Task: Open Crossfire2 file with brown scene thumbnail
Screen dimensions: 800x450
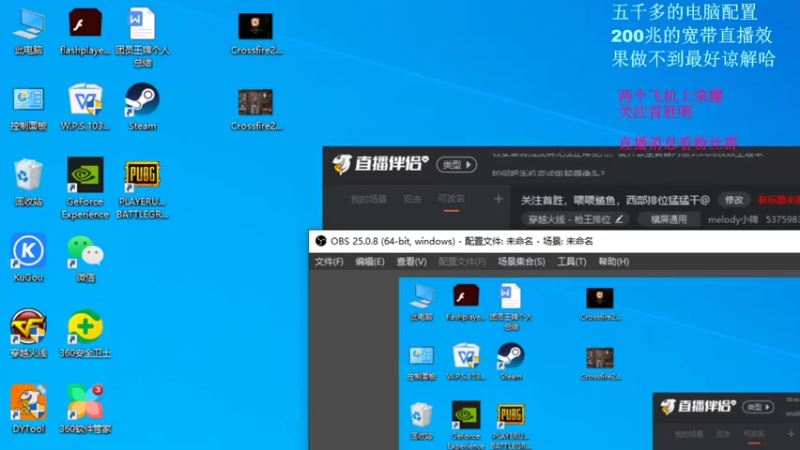Action: 256,109
